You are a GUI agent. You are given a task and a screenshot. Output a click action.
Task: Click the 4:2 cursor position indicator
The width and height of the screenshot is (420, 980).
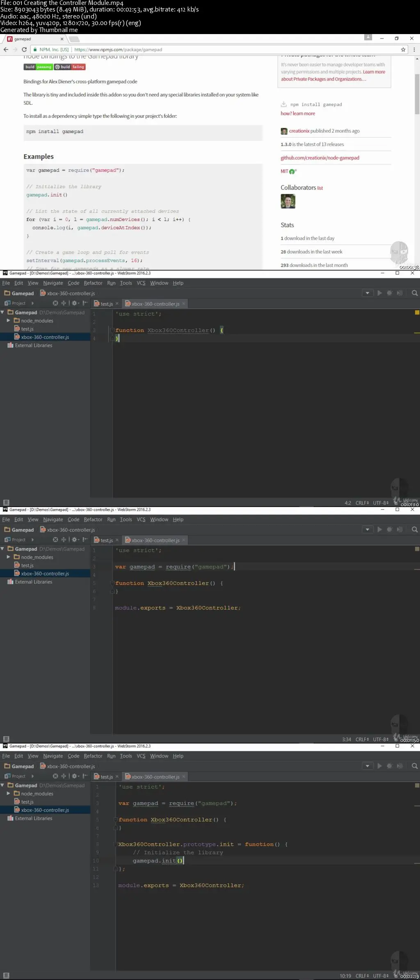click(348, 503)
